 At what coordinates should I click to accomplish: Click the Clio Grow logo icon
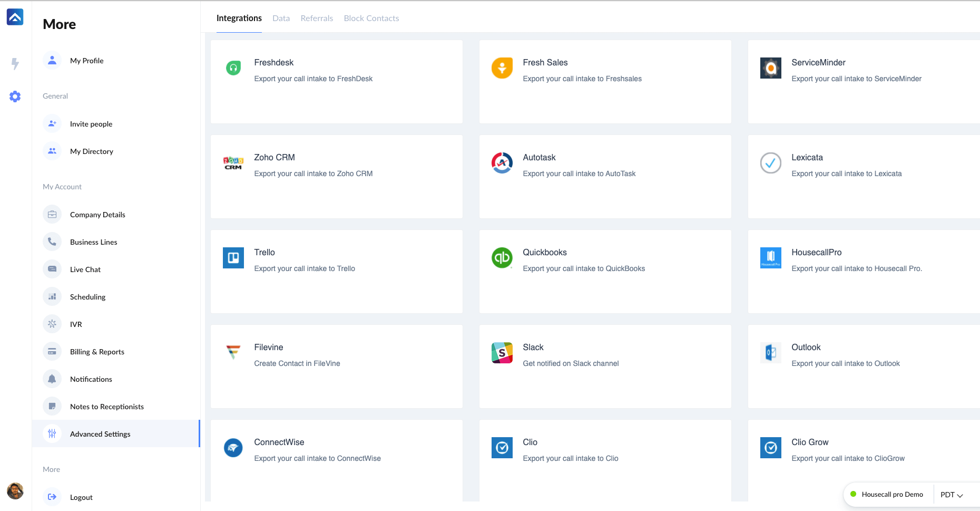771,448
